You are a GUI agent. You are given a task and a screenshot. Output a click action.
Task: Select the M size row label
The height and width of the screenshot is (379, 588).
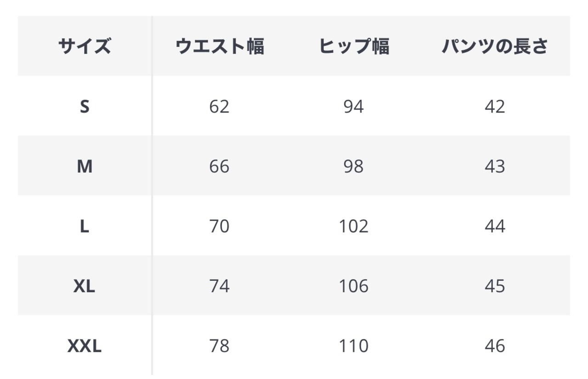[x=85, y=166]
